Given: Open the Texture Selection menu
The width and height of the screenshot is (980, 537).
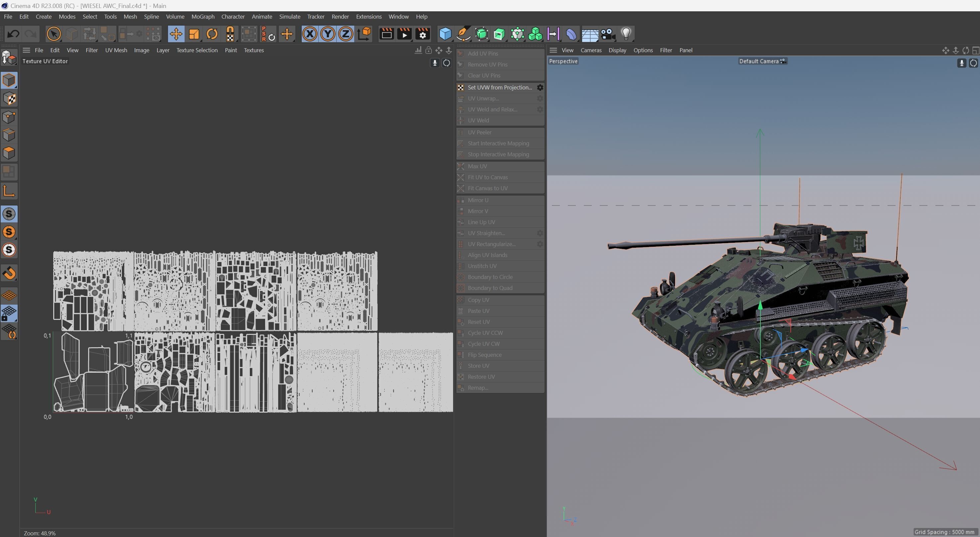Looking at the screenshot, I should (197, 50).
